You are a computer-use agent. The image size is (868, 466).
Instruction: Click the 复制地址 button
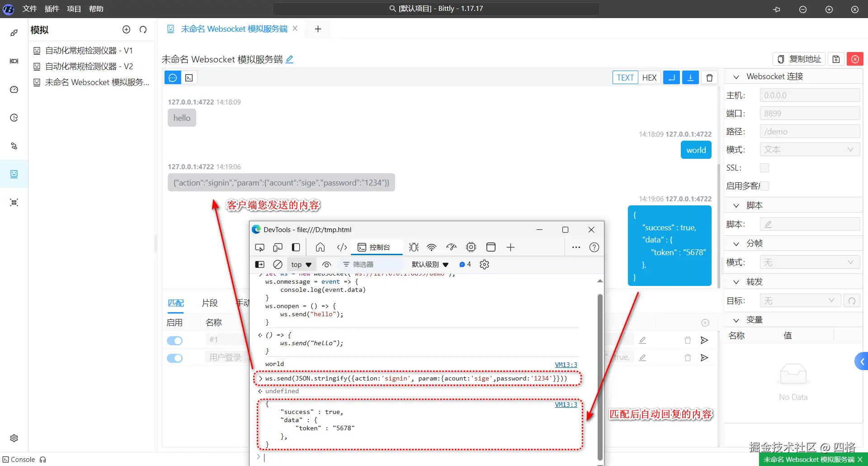click(x=799, y=59)
